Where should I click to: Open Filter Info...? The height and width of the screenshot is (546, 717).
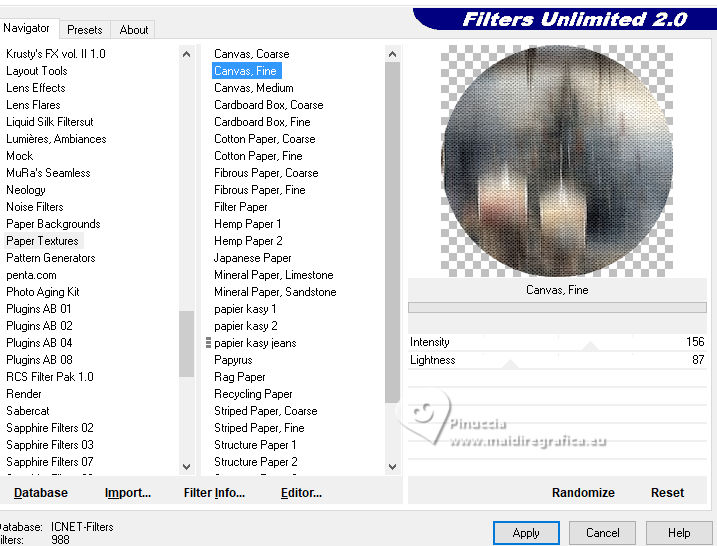click(x=214, y=492)
